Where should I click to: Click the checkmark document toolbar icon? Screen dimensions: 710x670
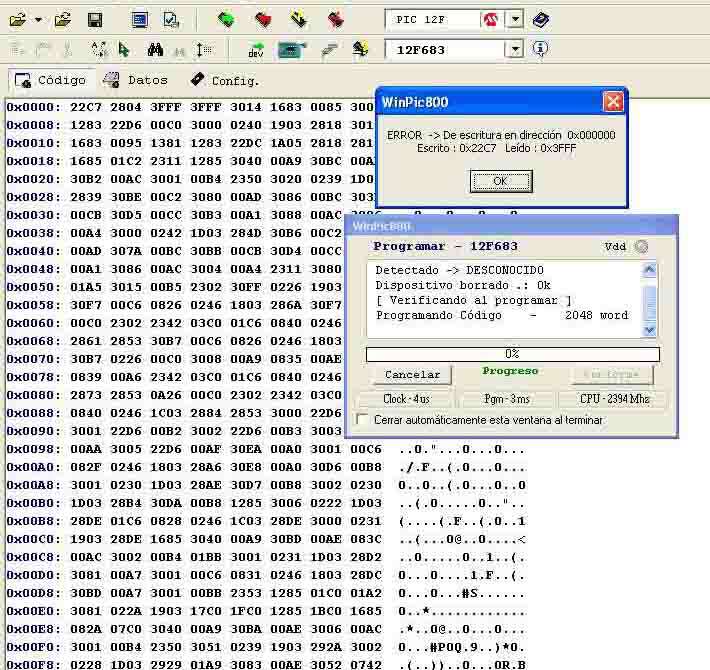pyautogui.click(x=171, y=20)
